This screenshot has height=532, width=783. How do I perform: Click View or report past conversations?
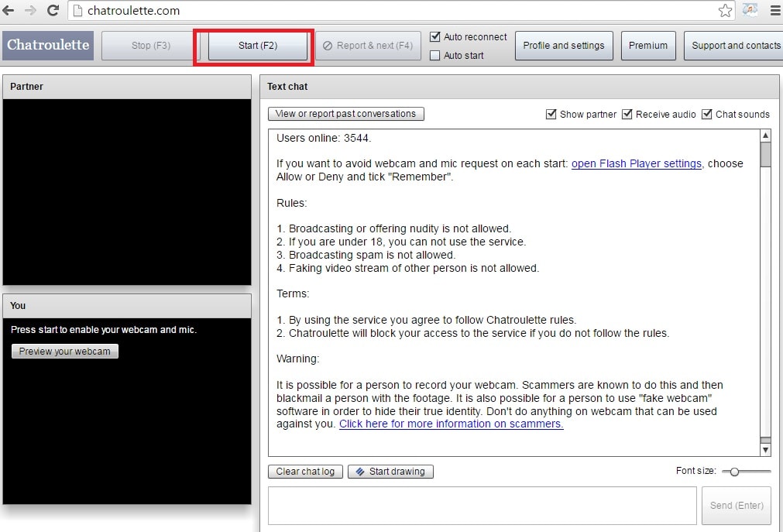[345, 114]
